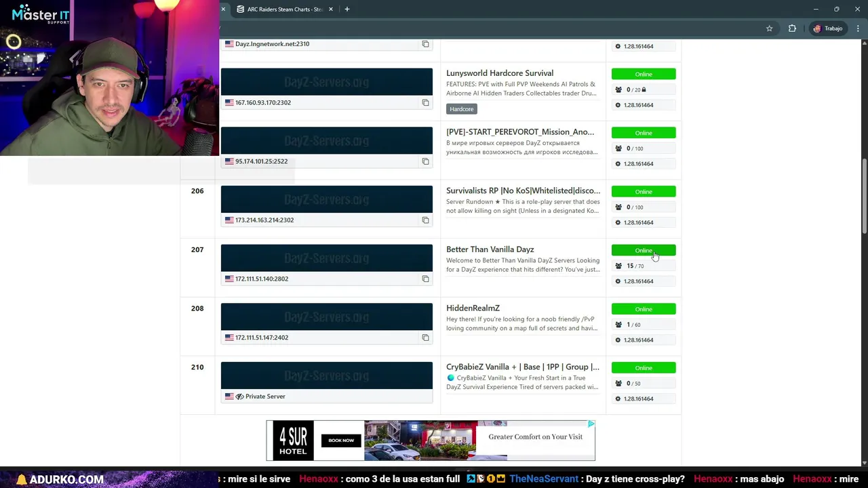Click Online status of PEREVOROT server
Viewport: 868px width, 488px height.
pos(644,133)
